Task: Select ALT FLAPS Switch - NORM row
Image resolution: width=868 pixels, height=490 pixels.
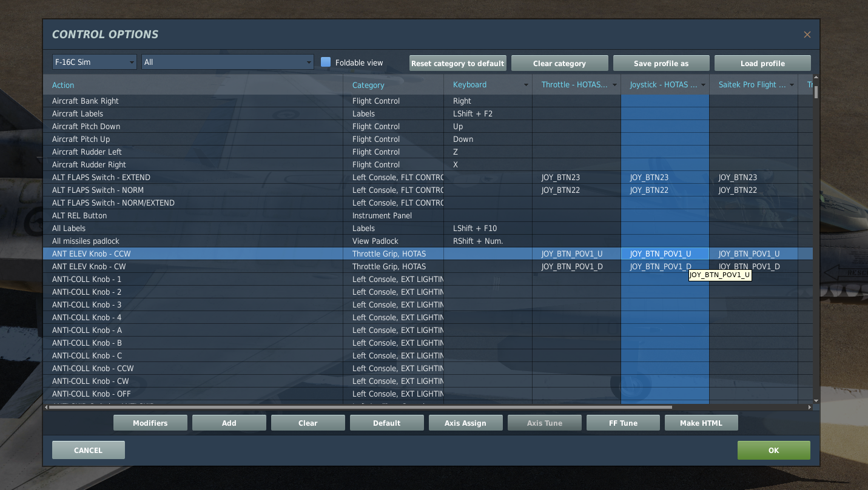Action: (x=428, y=190)
